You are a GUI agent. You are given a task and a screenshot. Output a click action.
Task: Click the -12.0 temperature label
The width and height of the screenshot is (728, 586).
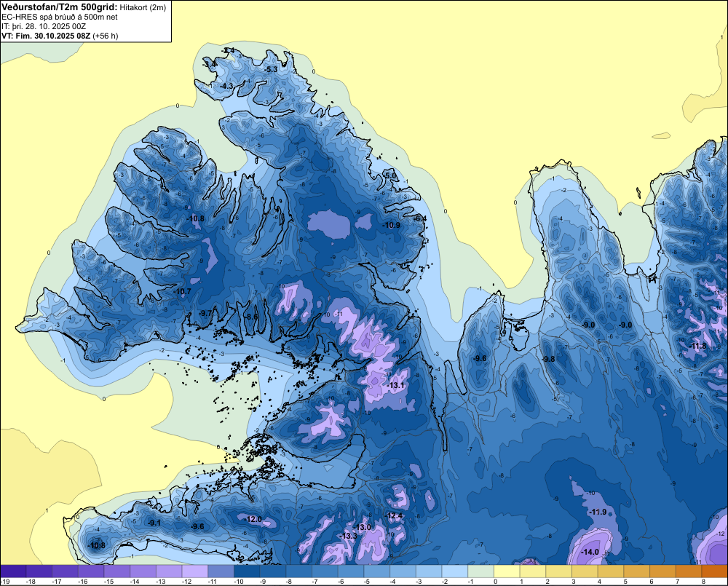point(253,519)
